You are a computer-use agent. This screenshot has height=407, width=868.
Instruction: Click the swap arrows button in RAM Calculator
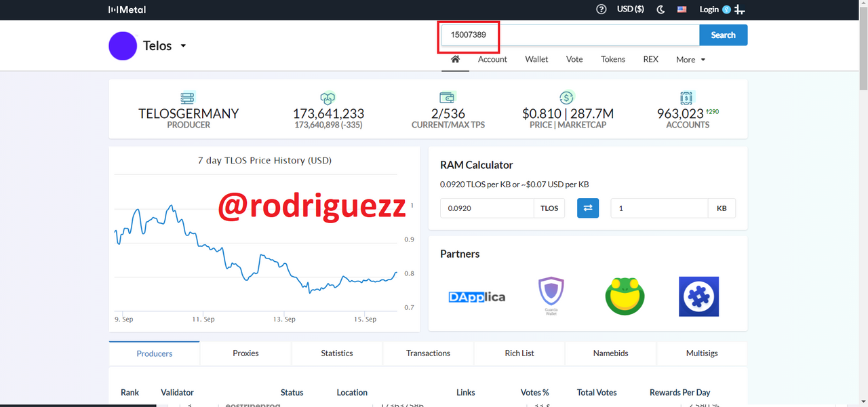tap(588, 208)
